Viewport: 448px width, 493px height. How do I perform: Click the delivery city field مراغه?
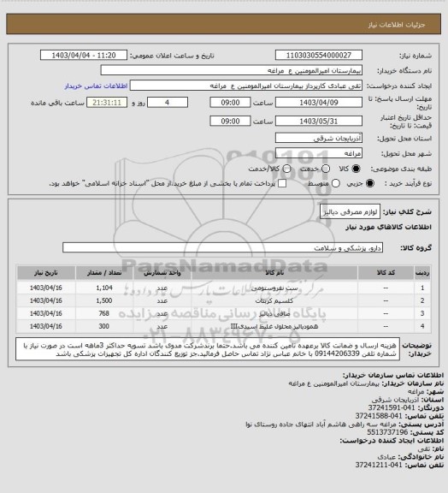319,153
